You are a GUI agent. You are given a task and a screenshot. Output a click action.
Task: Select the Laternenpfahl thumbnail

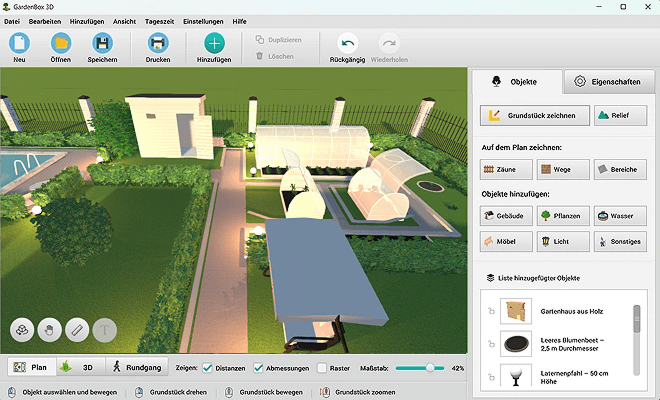click(516, 376)
